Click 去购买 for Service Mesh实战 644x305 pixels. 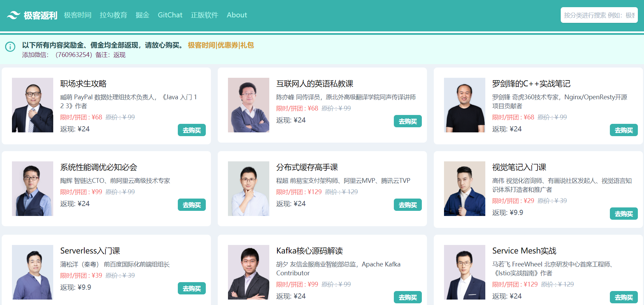point(624,297)
